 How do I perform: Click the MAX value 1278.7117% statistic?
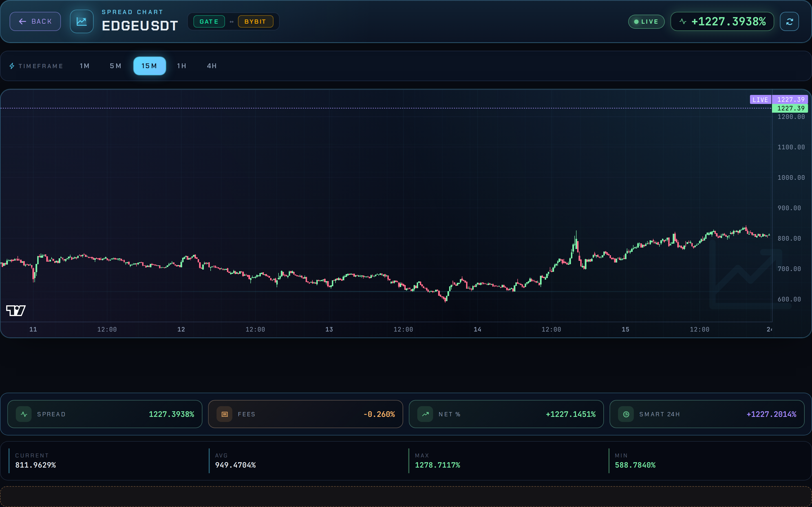click(x=438, y=465)
